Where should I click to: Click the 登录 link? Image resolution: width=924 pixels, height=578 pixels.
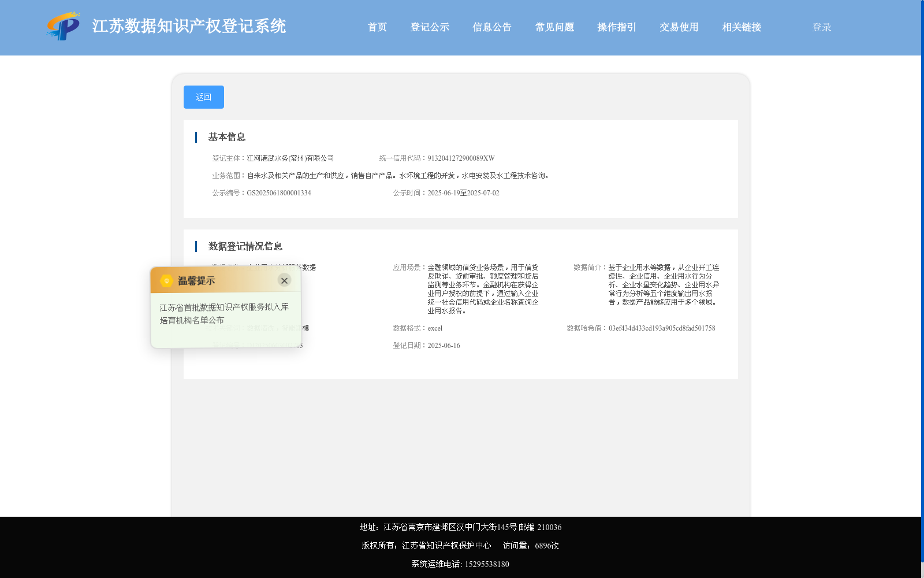click(x=822, y=27)
